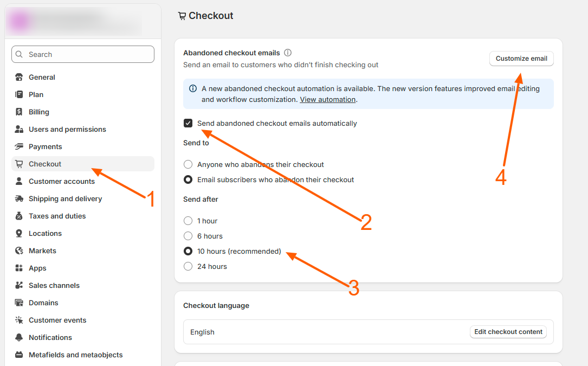588x366 pixels.
Task: Choose 10 hours (recommended) option
Action: pyautogui.click(x=188, y=251)
